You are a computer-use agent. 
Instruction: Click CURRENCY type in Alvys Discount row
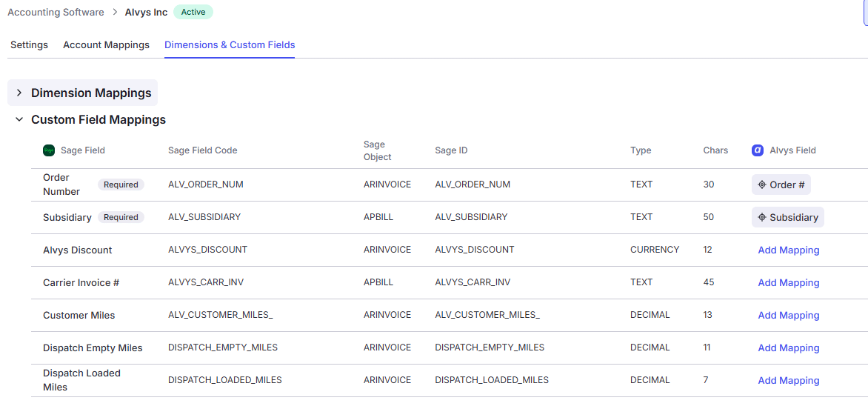coord(655,250)
